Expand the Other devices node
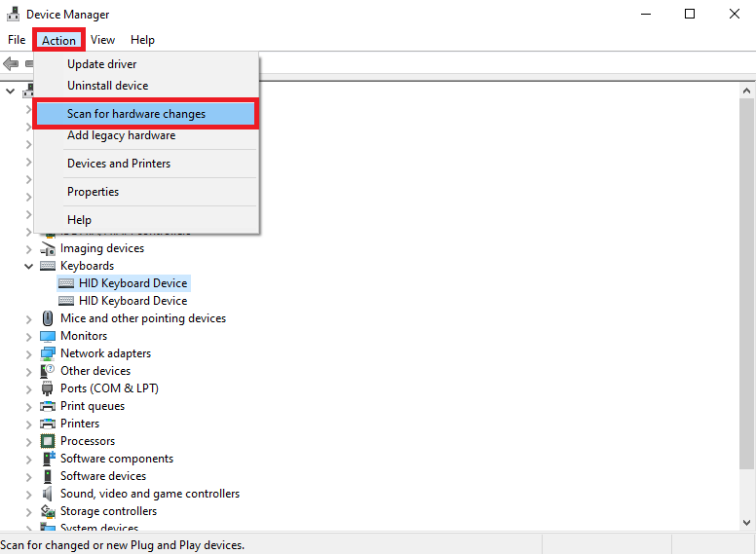This screenshot has height=554, width=756. 29,372
